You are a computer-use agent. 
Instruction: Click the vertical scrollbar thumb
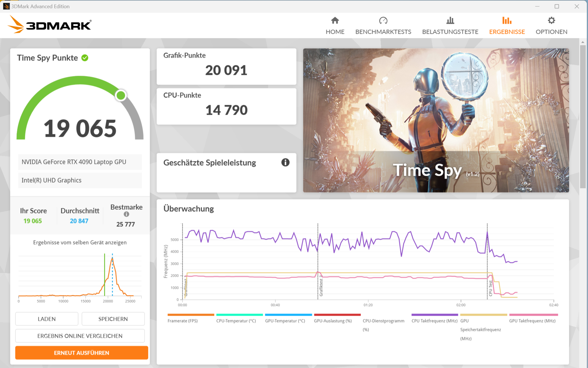point(582,117)
